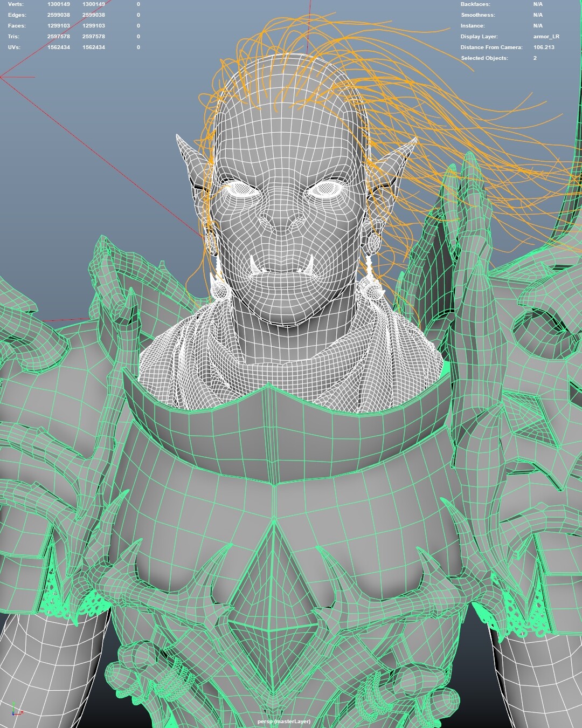Image resolution: width=582 pixels, height=728 pixels.
Task: Click the persp (masterLayer) camera label
Action: tap(284, 722)
